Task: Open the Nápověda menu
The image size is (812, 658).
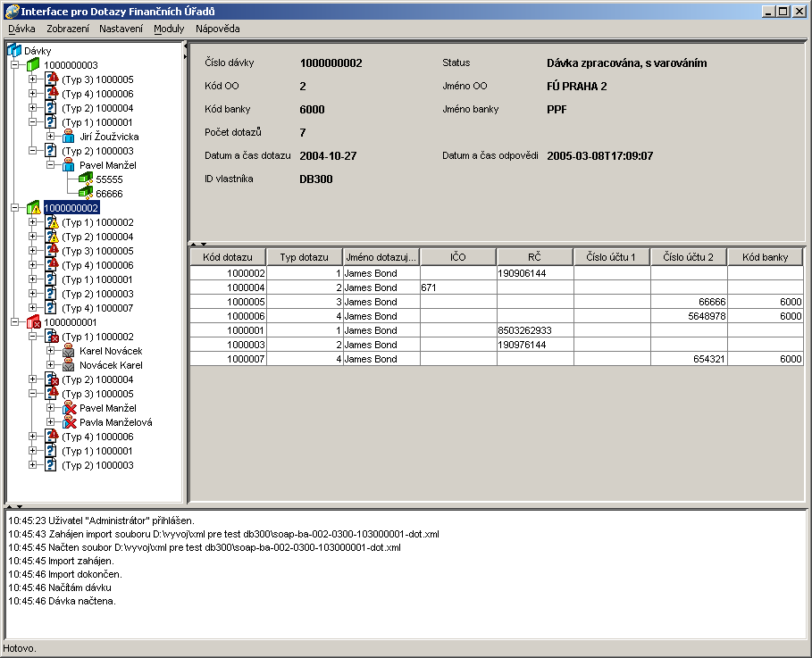Action: point(217,29)
